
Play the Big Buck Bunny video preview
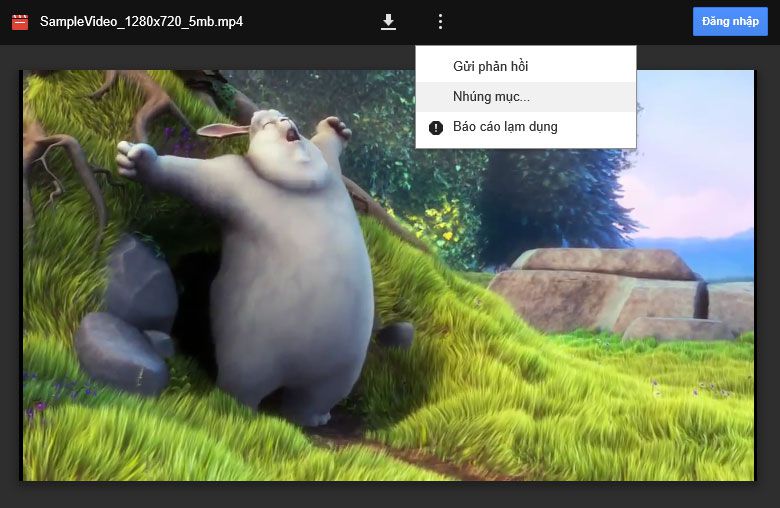coord(389,275)
